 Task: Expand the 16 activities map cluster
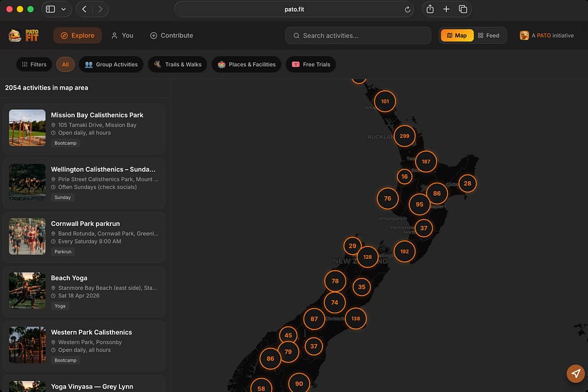coord(405,176)
